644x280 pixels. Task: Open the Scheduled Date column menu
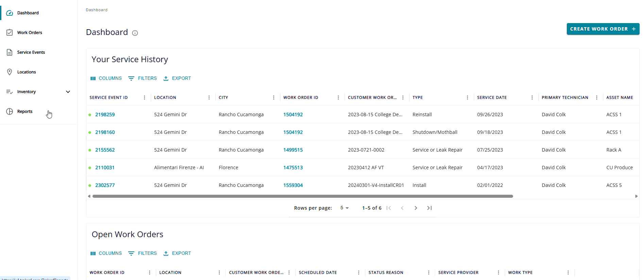[359, 273]
